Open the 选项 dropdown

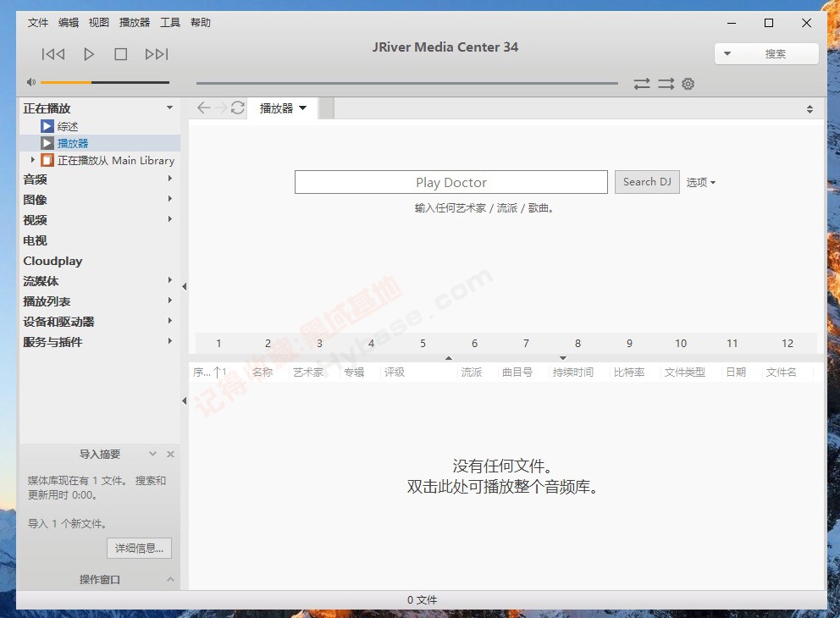pos(701,183)
